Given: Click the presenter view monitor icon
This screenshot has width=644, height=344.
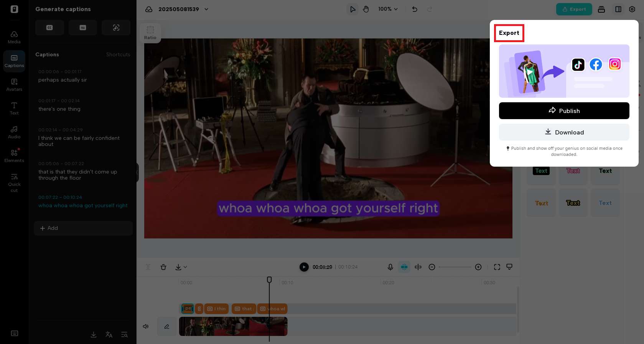Looking at the screenshot, I should (x=509, y=267).
